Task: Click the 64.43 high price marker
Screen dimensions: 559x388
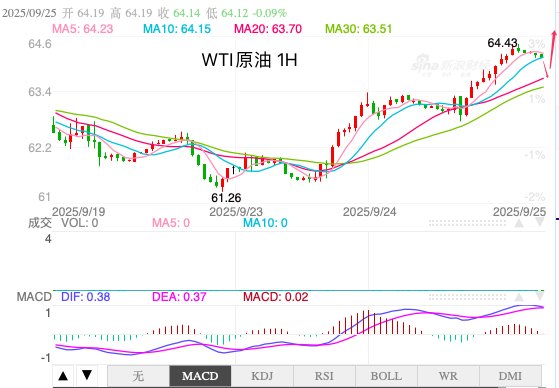Action: tap(502, 43)
